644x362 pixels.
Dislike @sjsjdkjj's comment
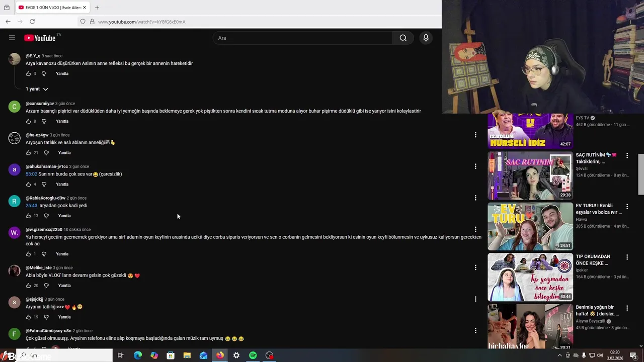(x=46, y=317)
